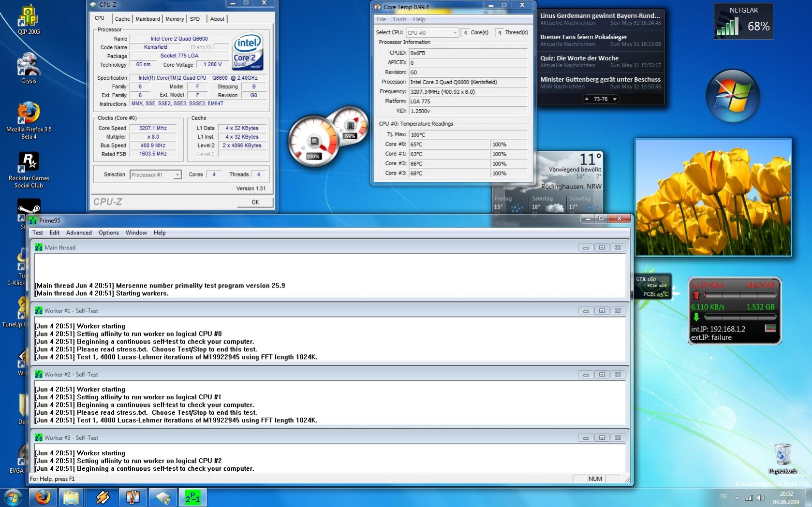Viewport: 812px width, 507px height.
Task: Open the Tools menu in Core Temp
Action: [399, 19]
